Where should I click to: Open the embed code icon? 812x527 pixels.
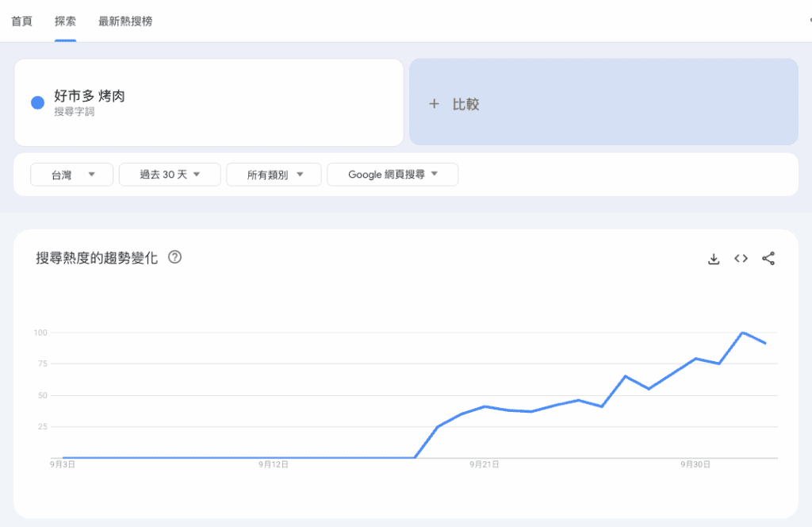coord(741,259)
